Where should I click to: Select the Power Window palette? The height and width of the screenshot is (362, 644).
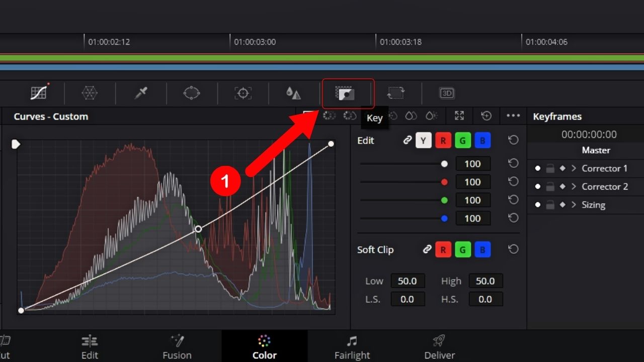tap(191, 93)
